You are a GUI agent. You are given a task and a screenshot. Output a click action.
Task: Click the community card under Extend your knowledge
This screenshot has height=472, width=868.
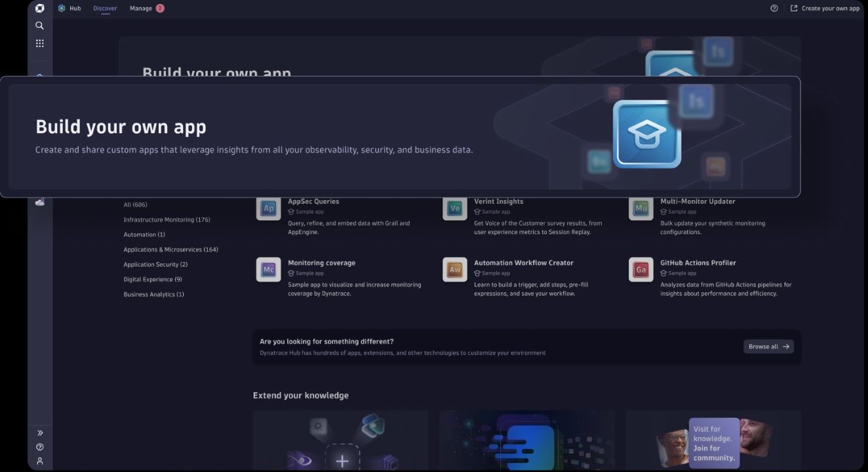point(713,441)
